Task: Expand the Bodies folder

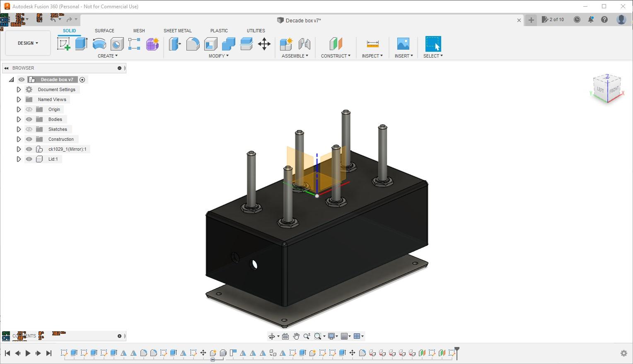Action: pos(19,119)
